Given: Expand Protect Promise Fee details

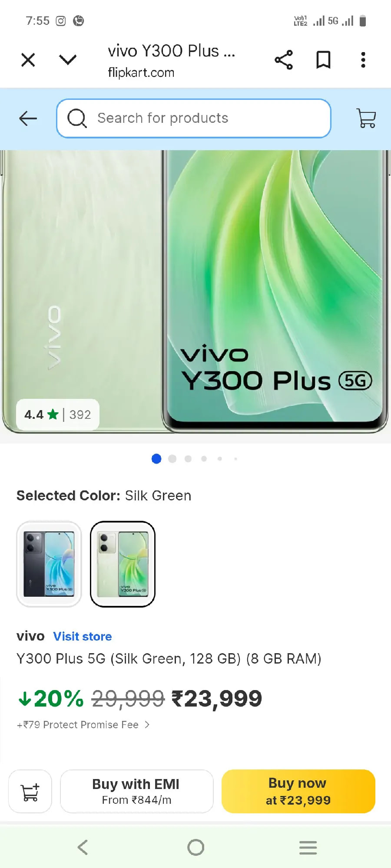Looking at the screenshot, I should [83, 725].
